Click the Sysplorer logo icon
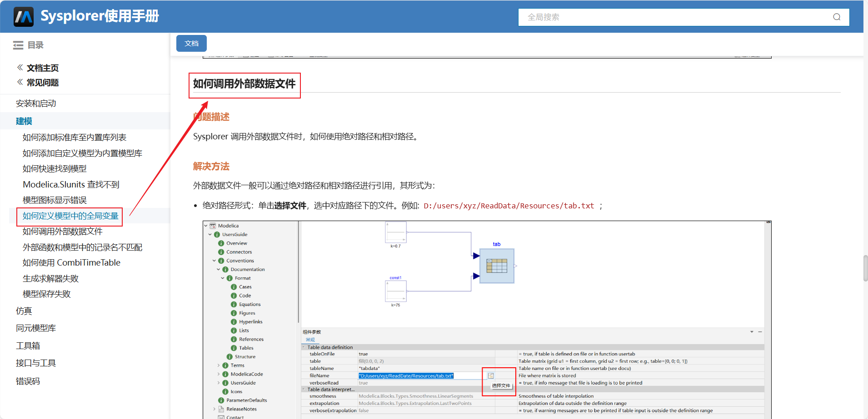The image size is (868, 419). click(24, 17)
